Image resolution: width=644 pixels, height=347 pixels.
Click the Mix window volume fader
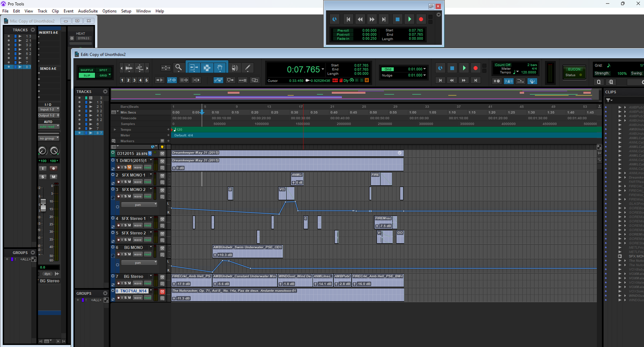tap(43, 205)
